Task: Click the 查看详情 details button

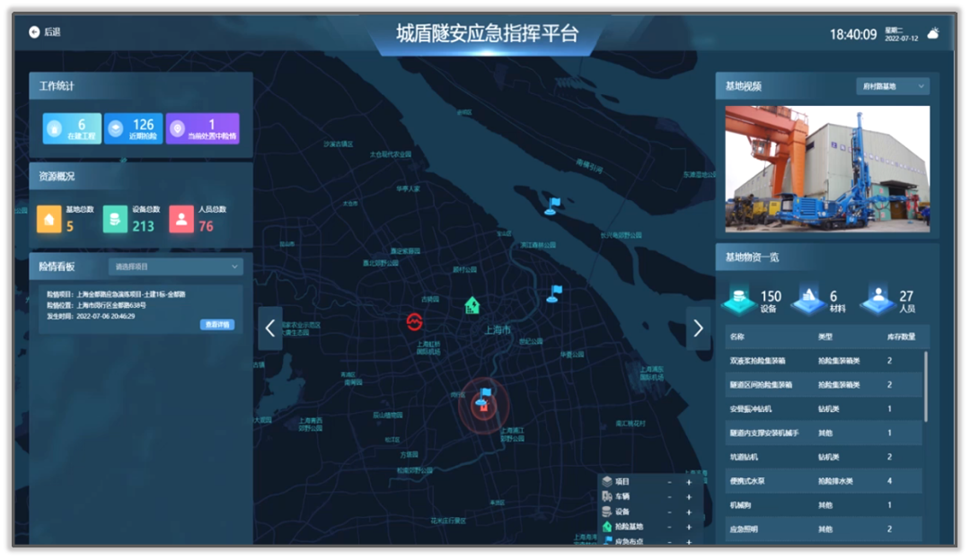Action: (217, 325)
